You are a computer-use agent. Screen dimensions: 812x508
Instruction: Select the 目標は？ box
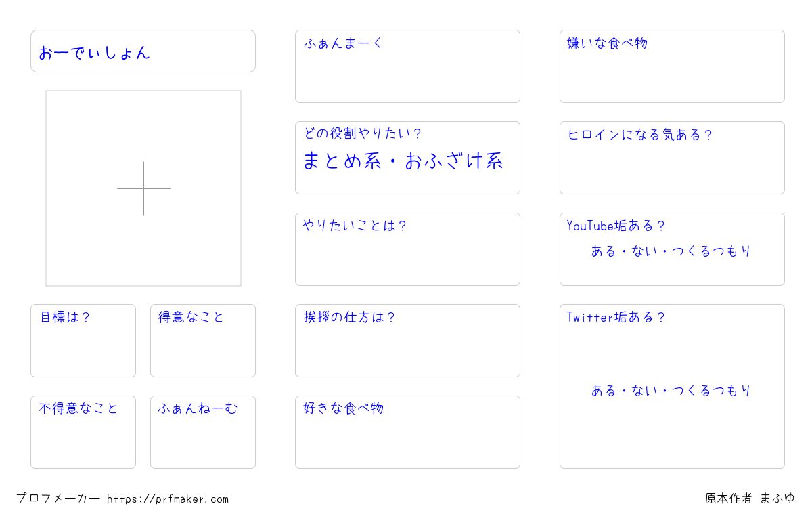(x=83, y=341)
